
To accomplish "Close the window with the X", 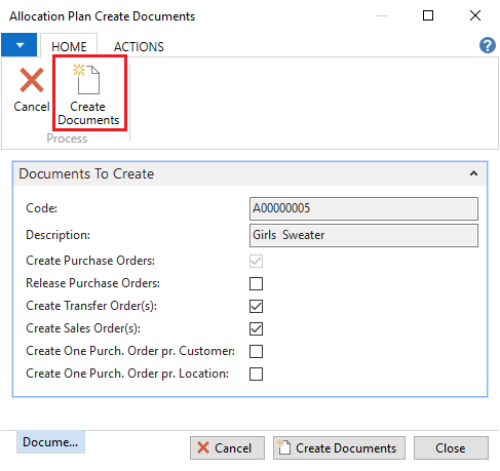I will pyautogui.click(x=475, y=16).
